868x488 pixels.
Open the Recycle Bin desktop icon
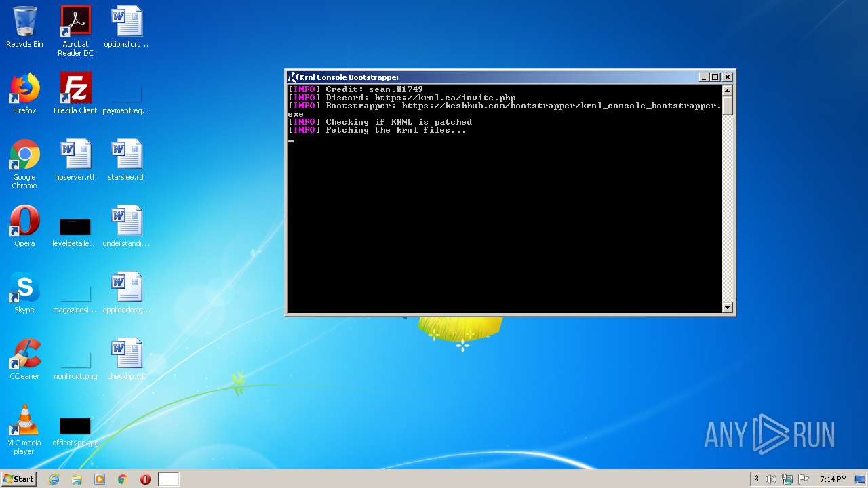[24, 28]
